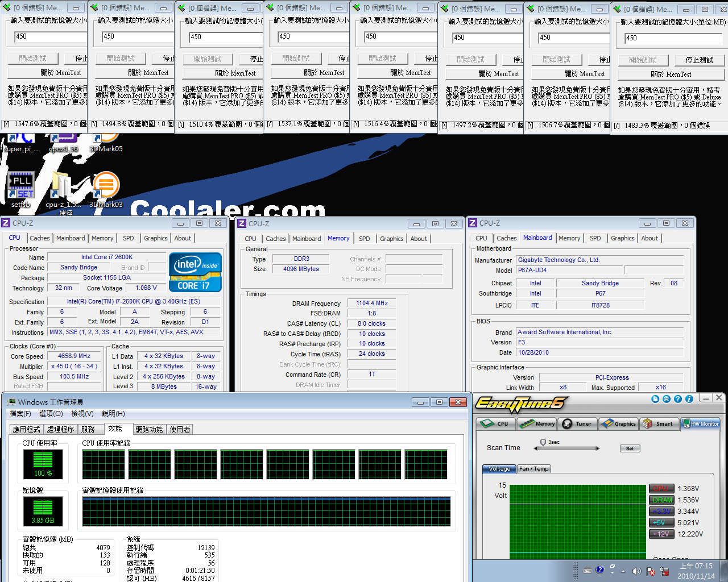Click the Scan Time slider handle at 3sec
This screenshot has width=728, height=582.
click(543, 442)
